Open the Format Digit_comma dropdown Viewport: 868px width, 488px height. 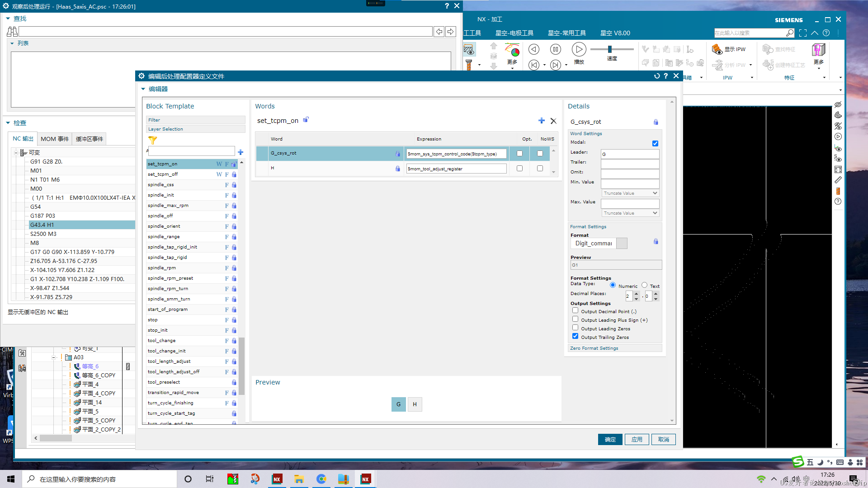pyautogui.click(x=622, y=243)
